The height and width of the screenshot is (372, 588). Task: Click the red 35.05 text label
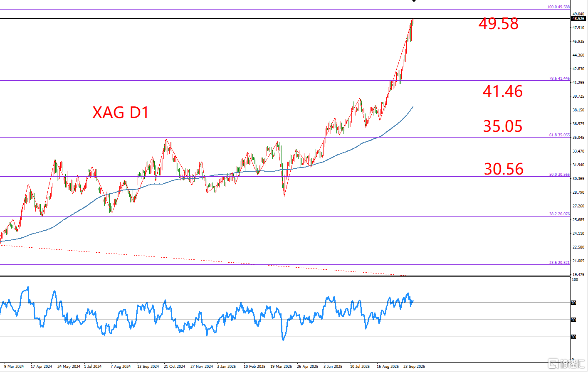click(502, 126)
